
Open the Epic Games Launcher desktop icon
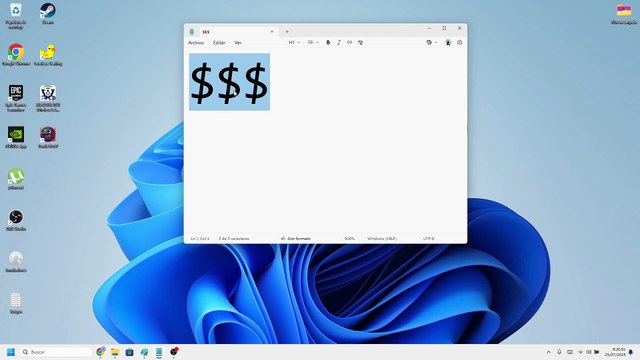(16, 98)
